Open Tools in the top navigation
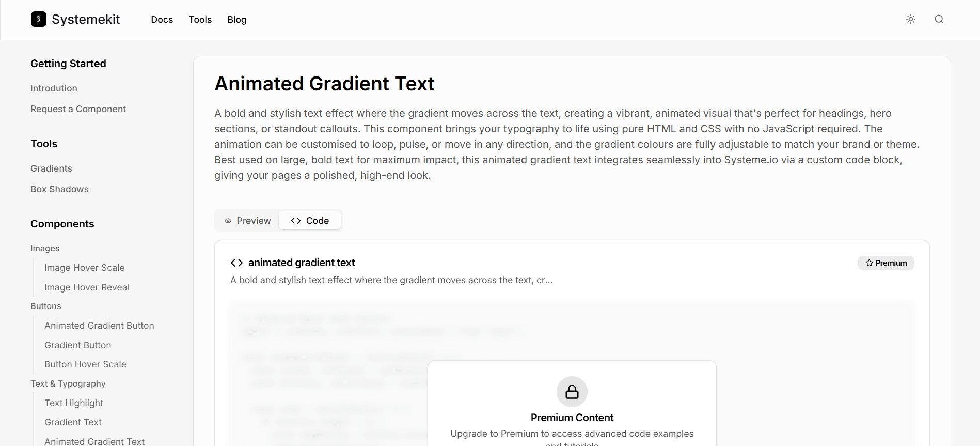Viewport: 980px width, 446px height. (200, 20)
